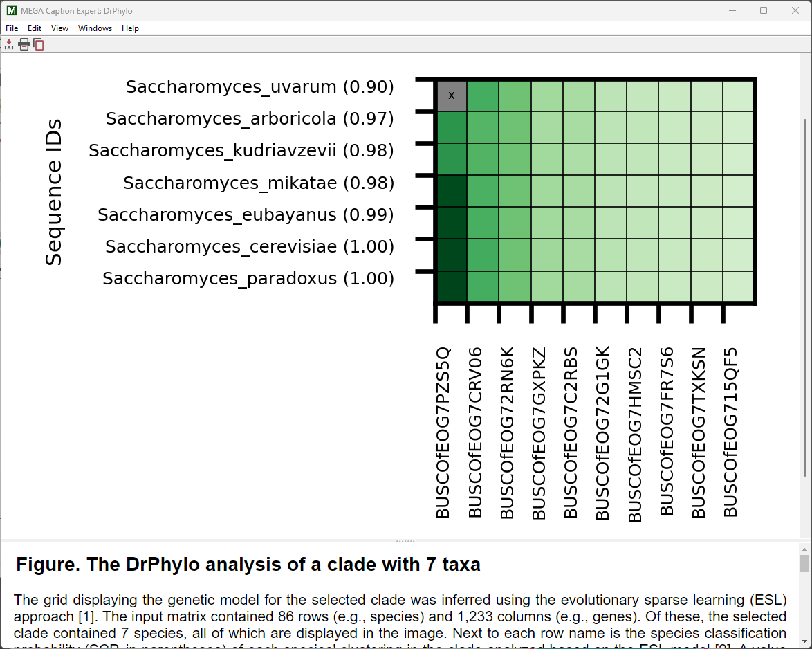Click the export caption to TXT icon

pos(9,44)
